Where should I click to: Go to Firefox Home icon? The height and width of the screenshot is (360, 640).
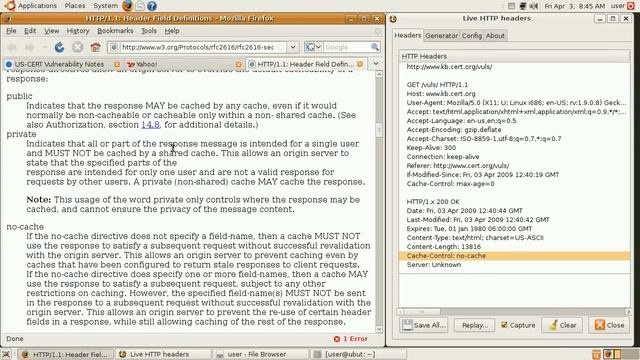(96, 47)
